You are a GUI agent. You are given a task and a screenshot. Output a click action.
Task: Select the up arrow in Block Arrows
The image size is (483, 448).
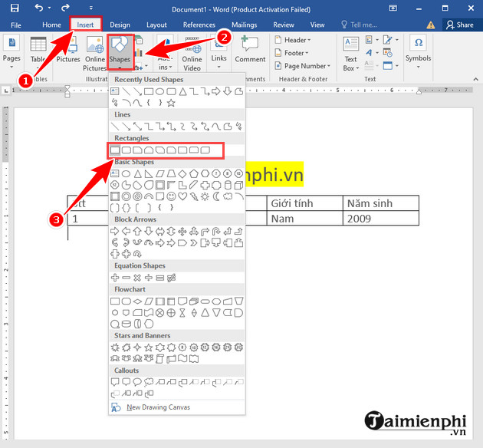pyautogui.click(x=137, y=231)
